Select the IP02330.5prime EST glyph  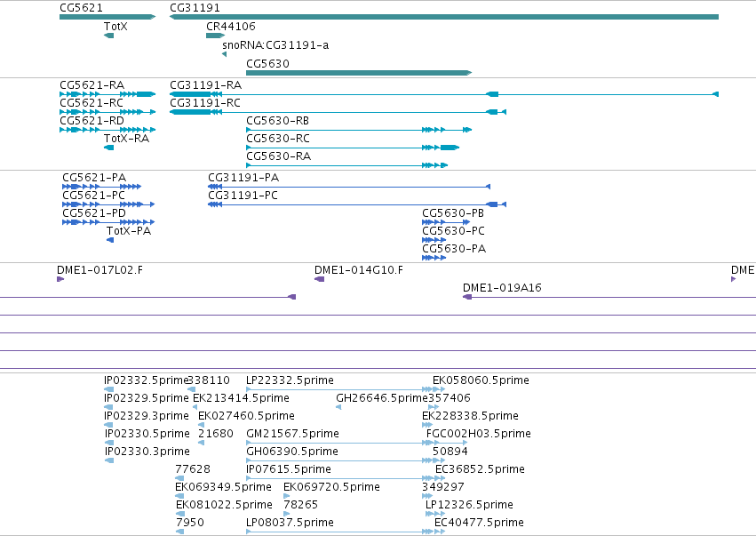pos(109,443)
